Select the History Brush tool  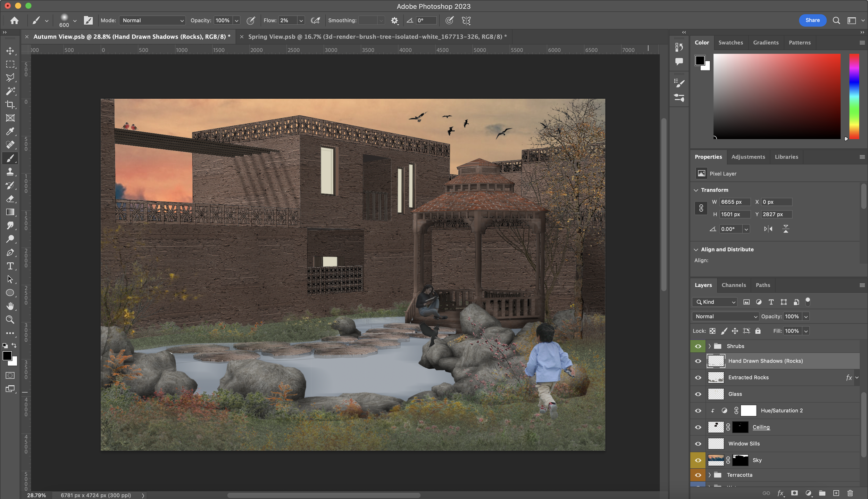tap(10, 185)
